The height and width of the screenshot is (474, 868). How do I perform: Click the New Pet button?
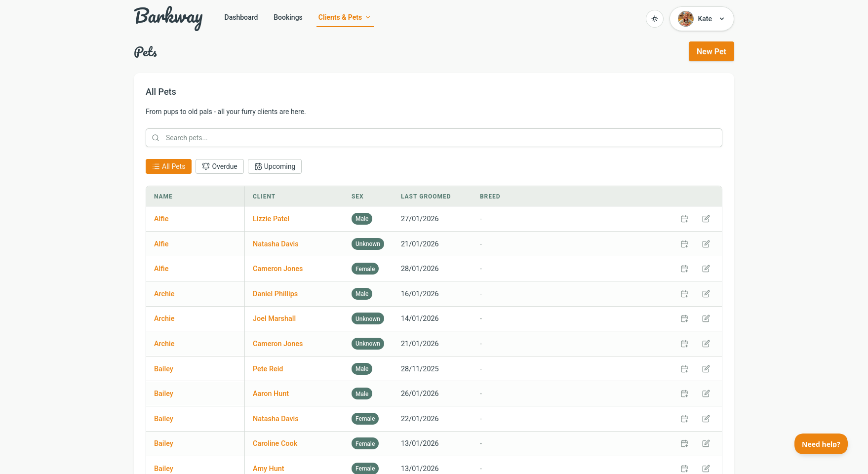tap(711, 51)
